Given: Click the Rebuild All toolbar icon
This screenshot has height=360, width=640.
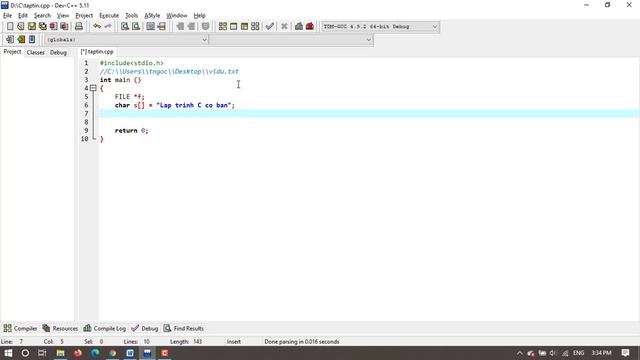Looking at the screenshot, I should pyautogui.click(x=255, y=27).
